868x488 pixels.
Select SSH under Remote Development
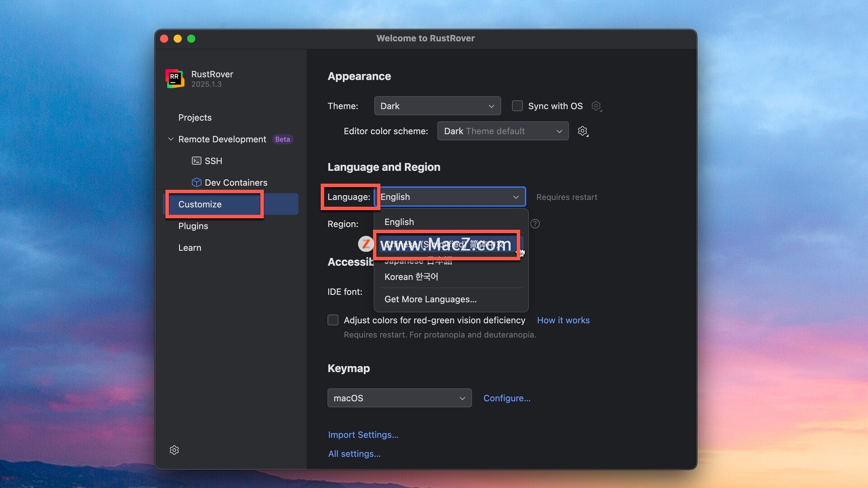point(213,161)
